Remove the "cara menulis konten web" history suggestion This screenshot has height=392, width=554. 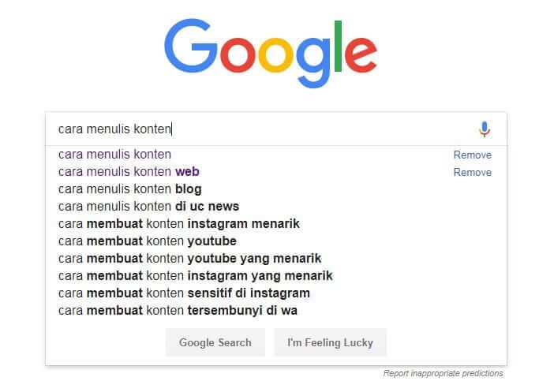point(472,173)
